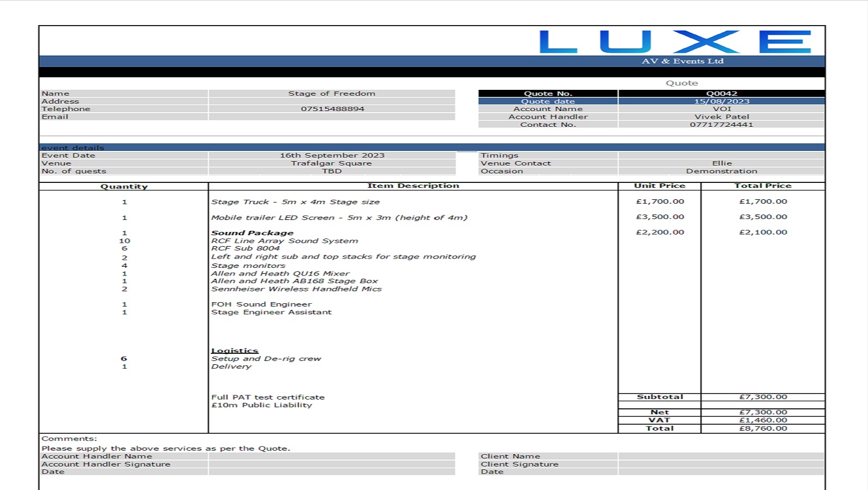This screenshot has width=868, height=490.
Task: Select quote number Q0042
Action: tap(721, 94)
